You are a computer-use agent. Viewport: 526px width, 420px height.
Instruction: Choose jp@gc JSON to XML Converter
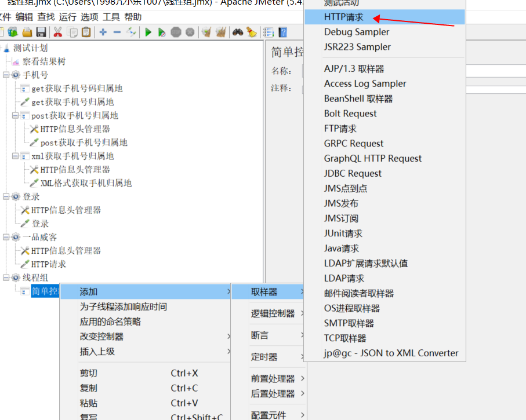384,353
